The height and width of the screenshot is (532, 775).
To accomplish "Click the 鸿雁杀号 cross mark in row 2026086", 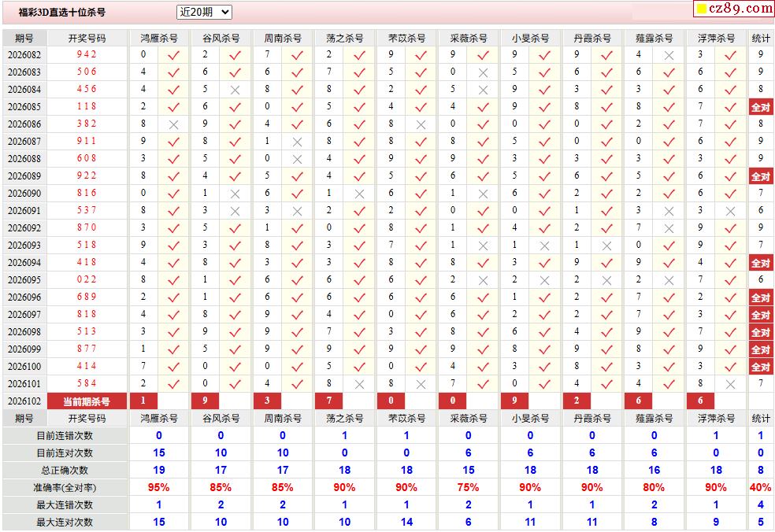I will pos(173,124).
